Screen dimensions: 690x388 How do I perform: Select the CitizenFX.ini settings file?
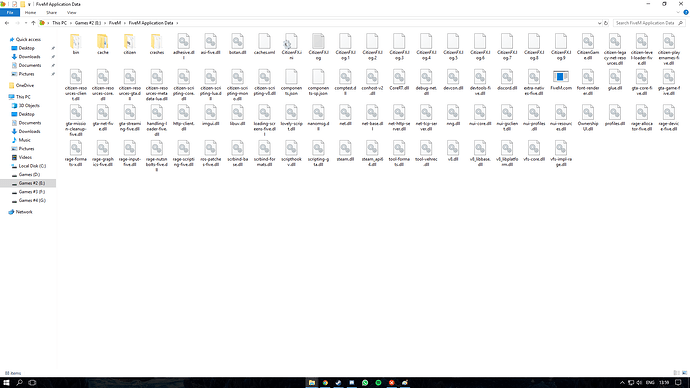[x=291, y=47]
